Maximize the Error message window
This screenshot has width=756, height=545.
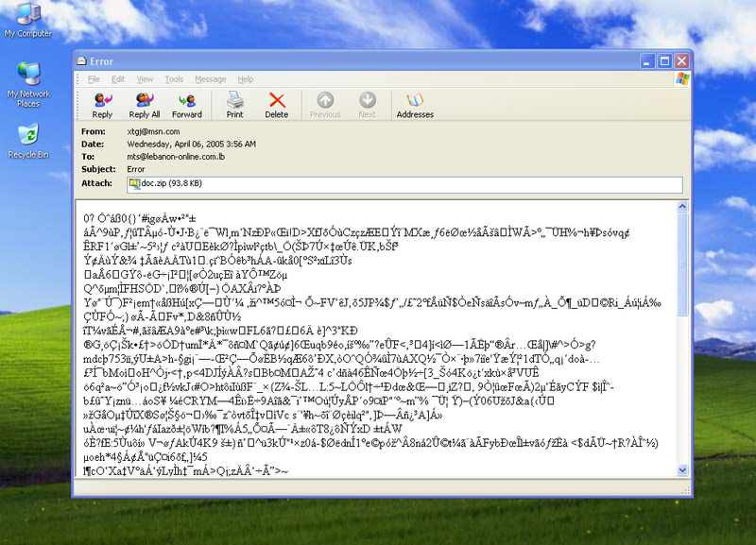click(x=665, y=61)
